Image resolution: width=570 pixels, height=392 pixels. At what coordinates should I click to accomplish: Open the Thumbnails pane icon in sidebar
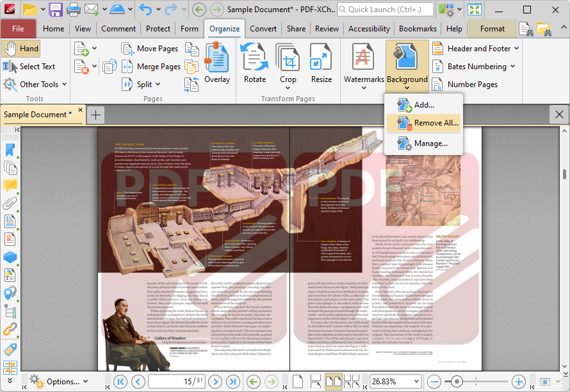click(10, 168)
